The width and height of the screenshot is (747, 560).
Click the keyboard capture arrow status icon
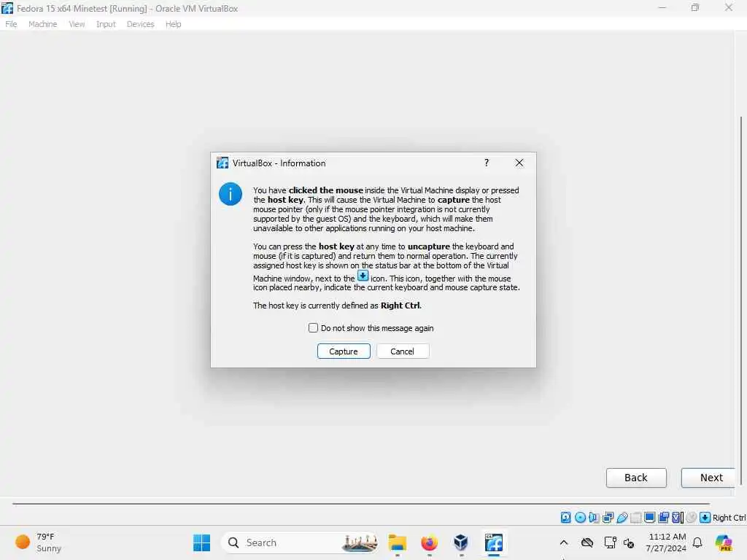click(705, 517)
